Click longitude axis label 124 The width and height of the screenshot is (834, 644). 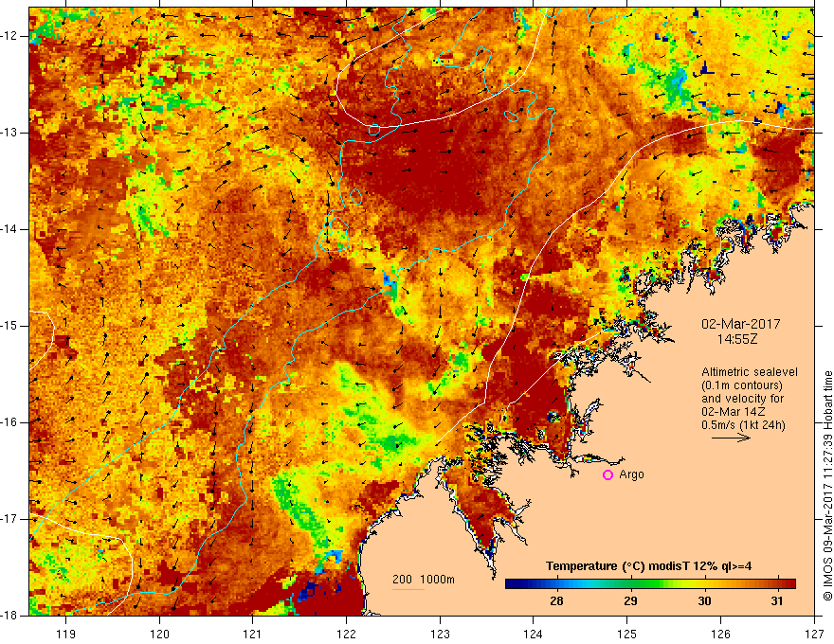(534, 634)
